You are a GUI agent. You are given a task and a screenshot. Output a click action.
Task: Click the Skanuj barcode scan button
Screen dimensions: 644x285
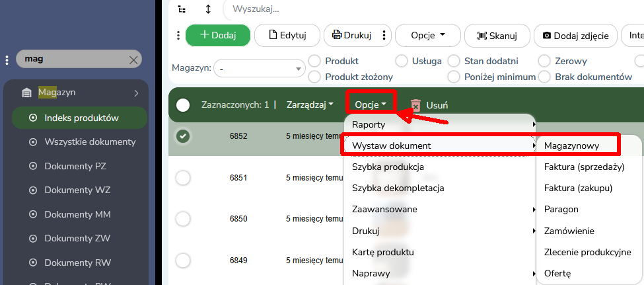pos(489,35)
